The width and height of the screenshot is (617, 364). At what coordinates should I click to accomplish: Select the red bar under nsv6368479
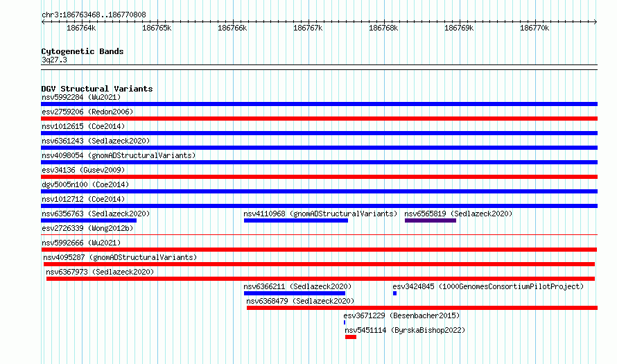(422, 308)
